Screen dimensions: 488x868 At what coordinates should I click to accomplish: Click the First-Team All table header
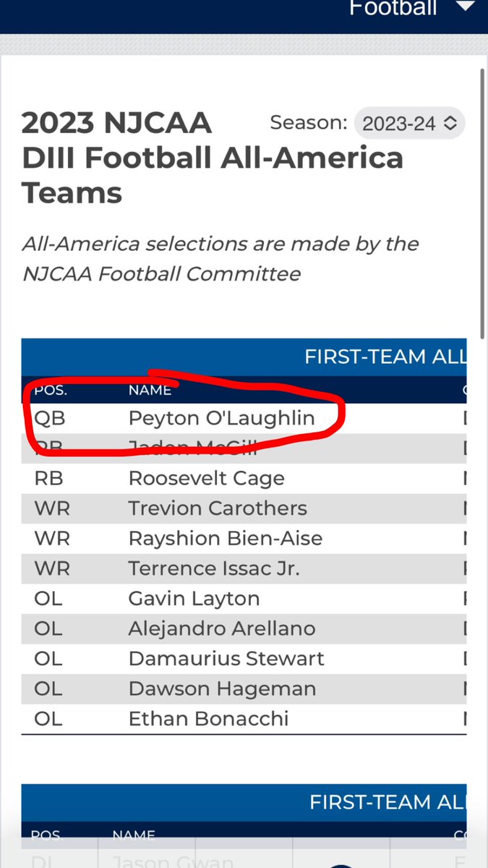(x=244, y=357)
